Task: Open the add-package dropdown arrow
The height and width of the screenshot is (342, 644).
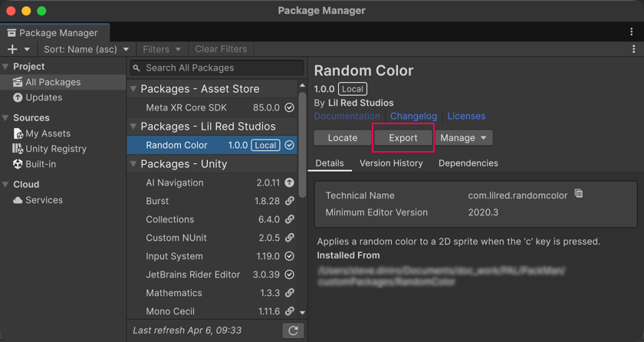Action: click(x=27, y=49)
